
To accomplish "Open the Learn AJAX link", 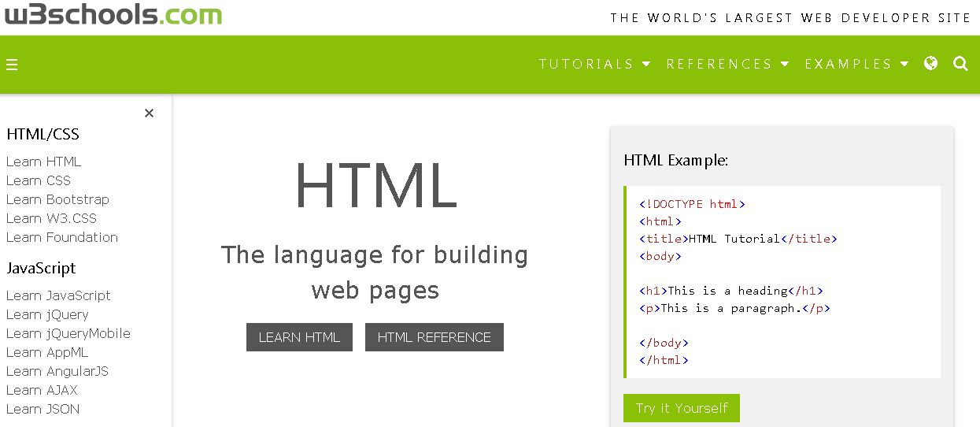I will pos(42,390).
